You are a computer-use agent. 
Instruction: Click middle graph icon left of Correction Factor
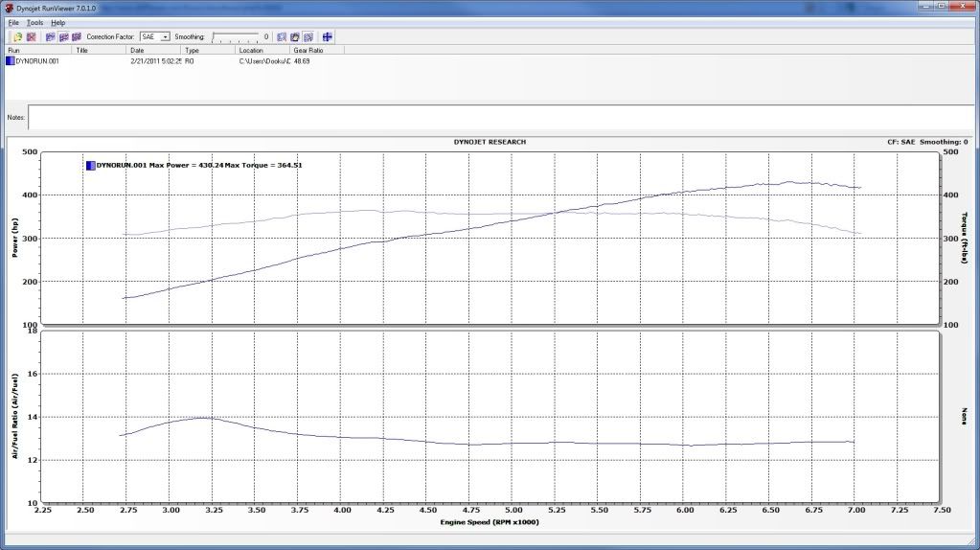[62, 36]
